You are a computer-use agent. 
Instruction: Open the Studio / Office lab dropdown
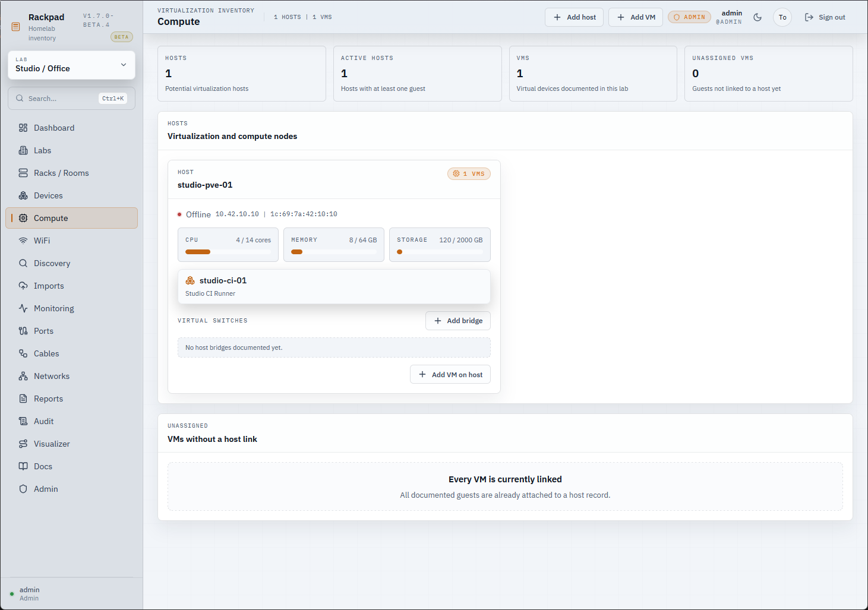coord(72,65)
